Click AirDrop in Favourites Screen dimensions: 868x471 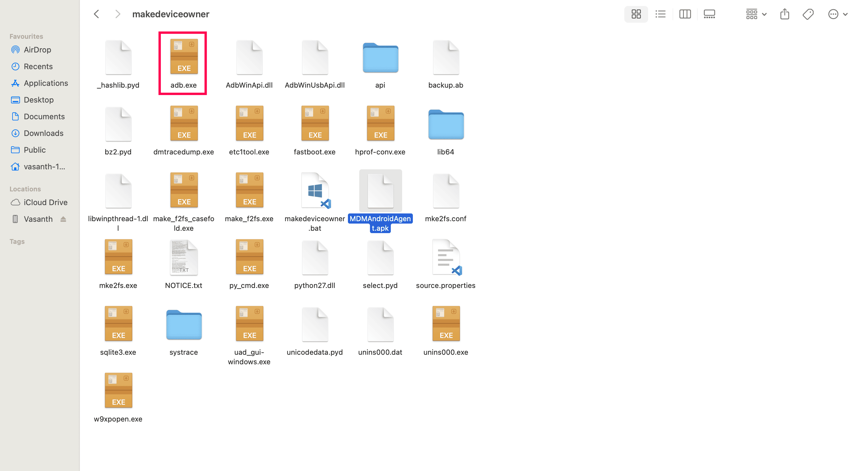coord(38,49)
